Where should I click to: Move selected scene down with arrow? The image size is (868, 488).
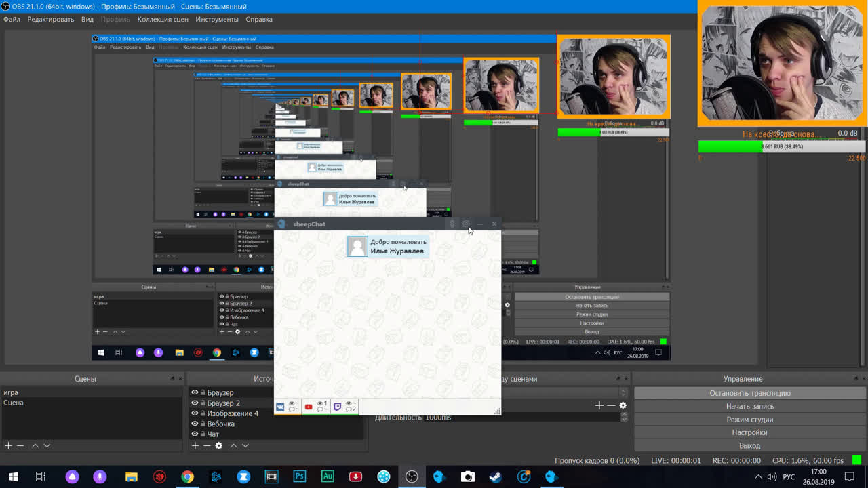click(47, 445)
